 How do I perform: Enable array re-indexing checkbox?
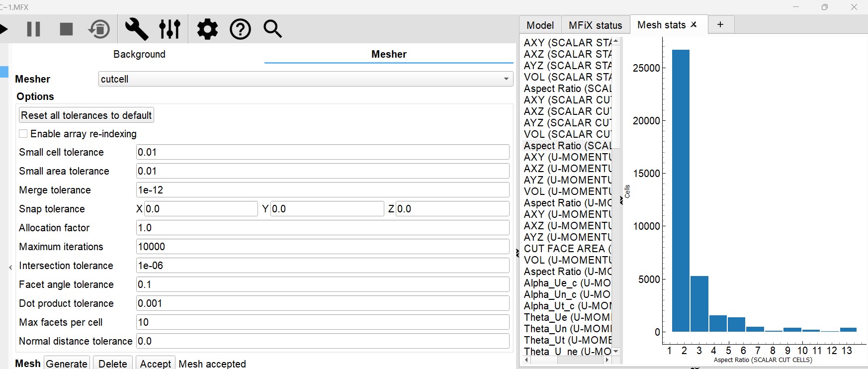click(23, 134)
